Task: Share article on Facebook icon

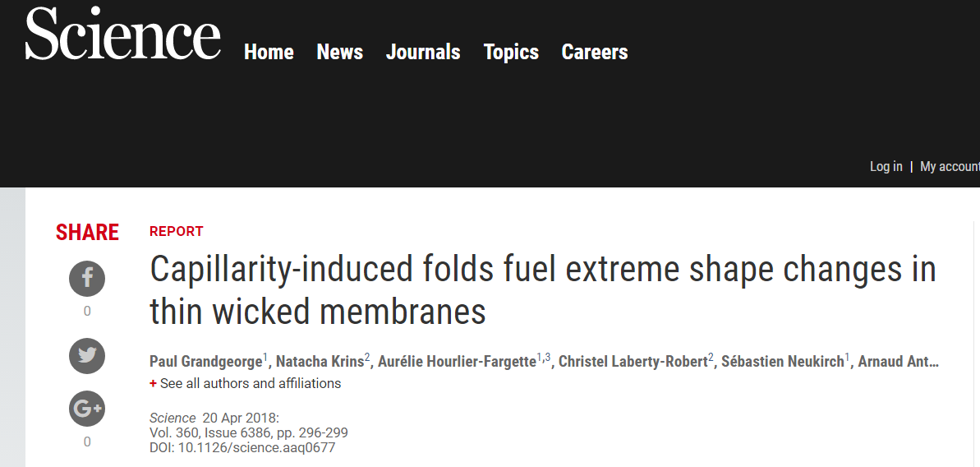Action: (87, 279)
